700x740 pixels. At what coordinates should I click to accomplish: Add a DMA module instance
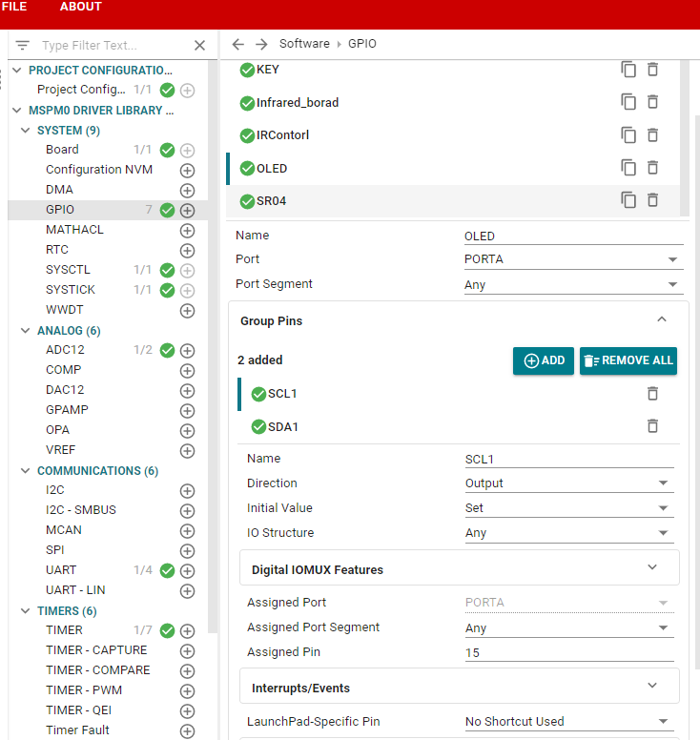point(187,190)
